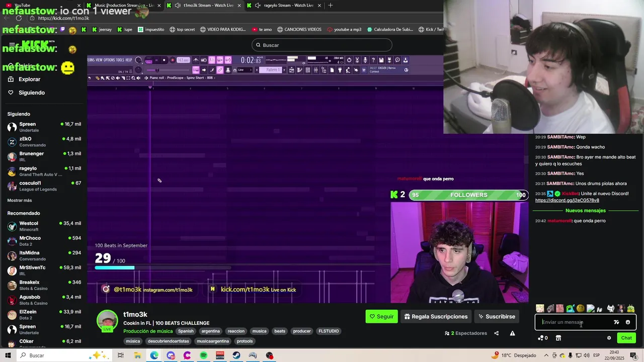Focus the Enviar un mensaje chat input
Image resolution: width=644 pixels, height=362 pixels.
tap(575, 322)
